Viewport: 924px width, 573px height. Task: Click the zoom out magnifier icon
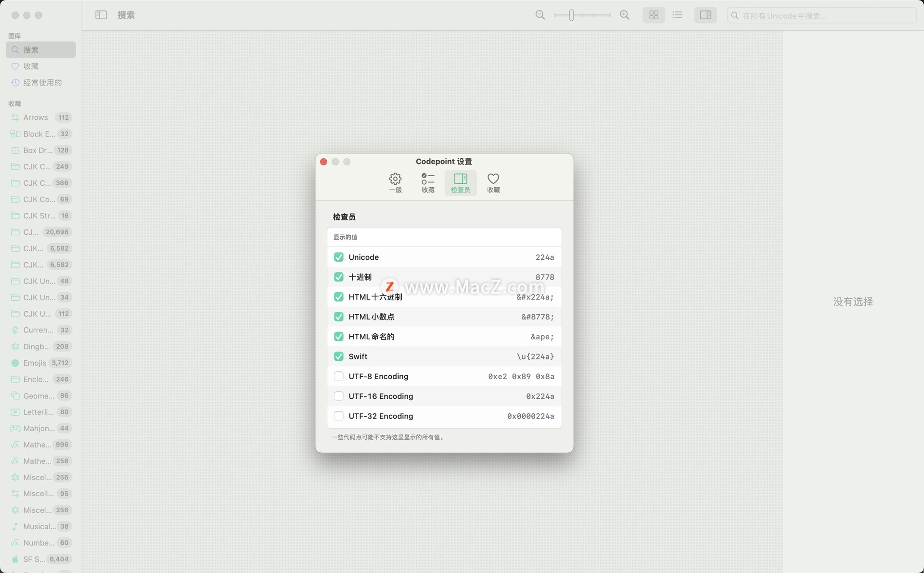click(x=540, y=15)
